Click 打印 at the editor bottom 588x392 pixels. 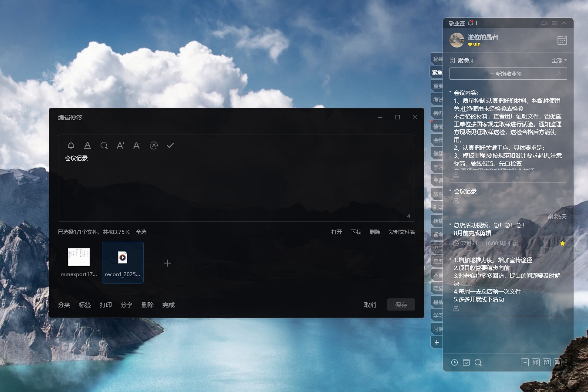pos(106,305)
